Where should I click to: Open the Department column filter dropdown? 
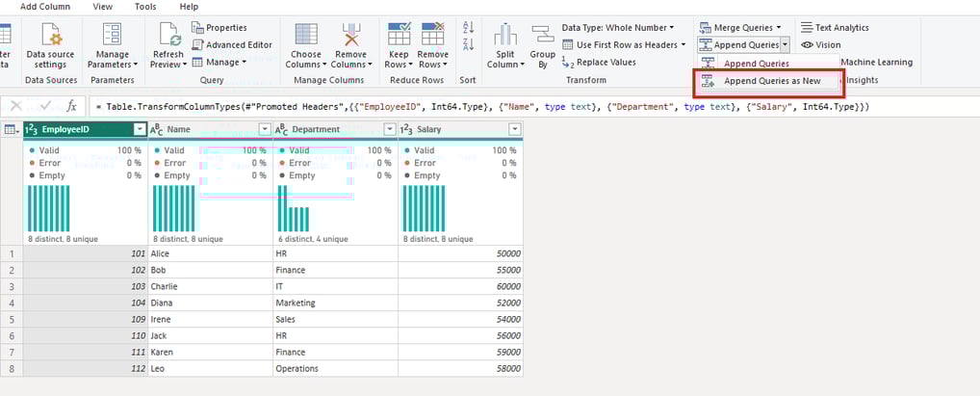tap(390, 129)
